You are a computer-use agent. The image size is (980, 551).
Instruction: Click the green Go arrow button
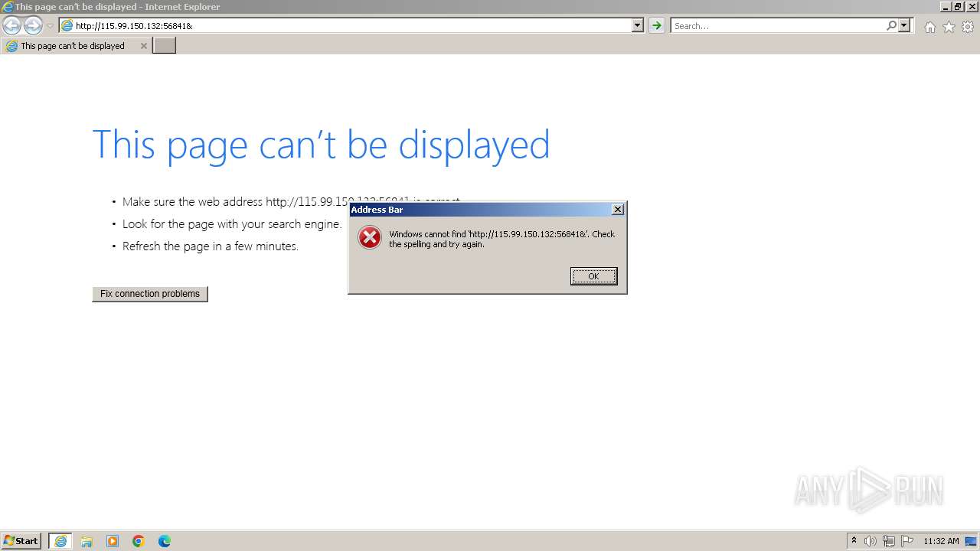click(x=656, y=26)
